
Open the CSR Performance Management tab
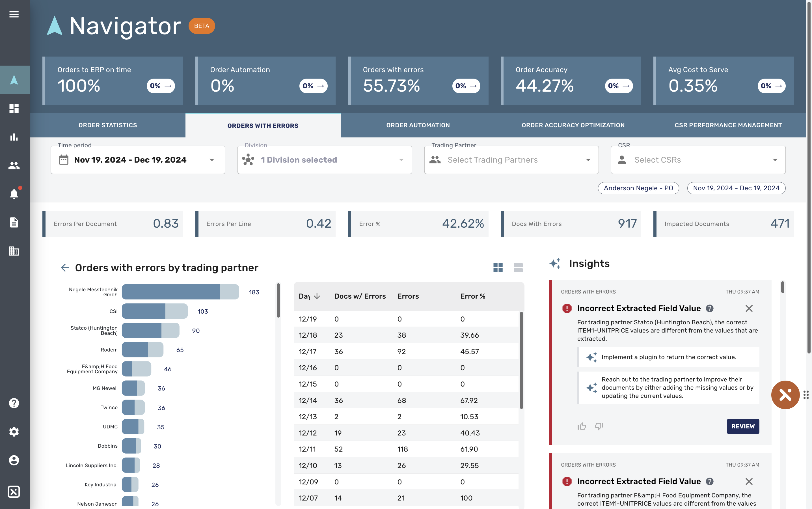point(728,125)
